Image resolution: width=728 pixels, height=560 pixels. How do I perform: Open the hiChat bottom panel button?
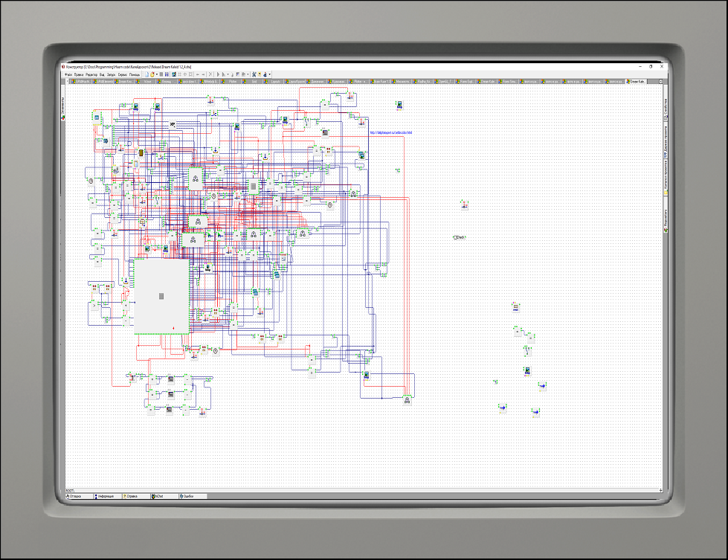(x=157, y=495)
